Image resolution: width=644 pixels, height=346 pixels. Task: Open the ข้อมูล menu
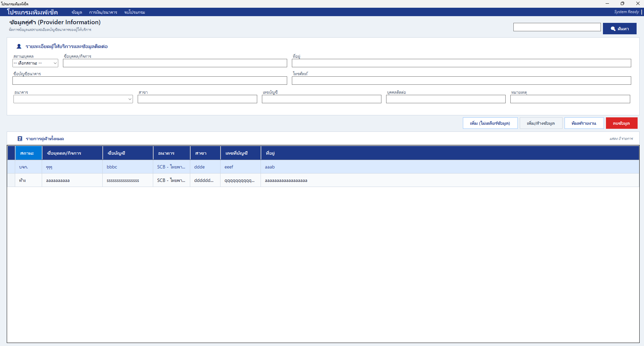[x=77, y=12]
